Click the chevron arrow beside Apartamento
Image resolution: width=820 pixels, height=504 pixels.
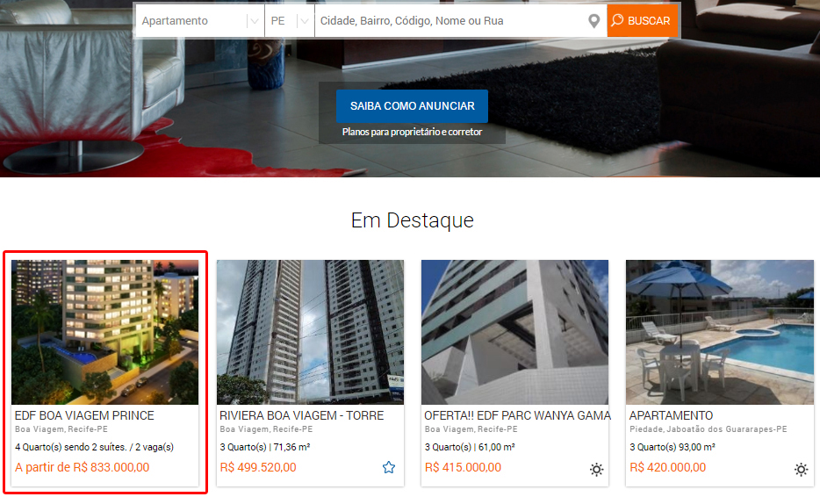pyautogui.click(x=254, y=21)
